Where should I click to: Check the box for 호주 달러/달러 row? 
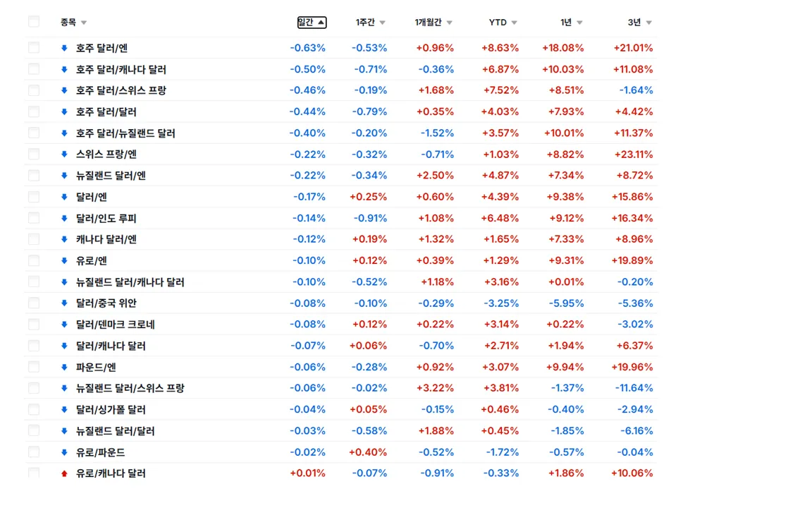[34, 111]
